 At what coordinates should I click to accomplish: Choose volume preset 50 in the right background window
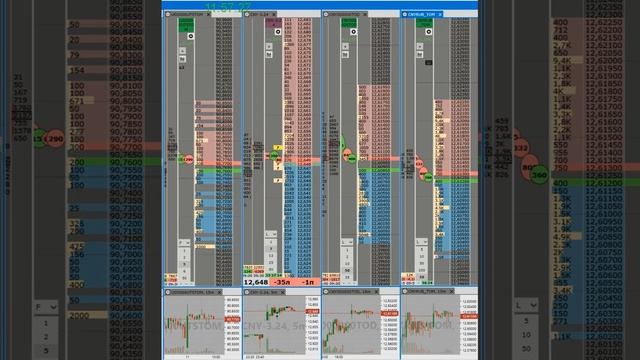tap(526, 349)
